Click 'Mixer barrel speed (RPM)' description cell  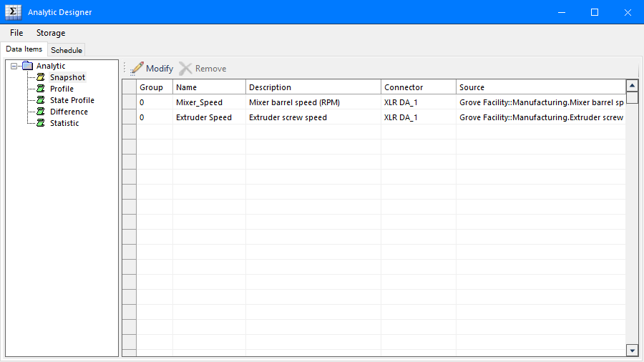click(313, 102)
